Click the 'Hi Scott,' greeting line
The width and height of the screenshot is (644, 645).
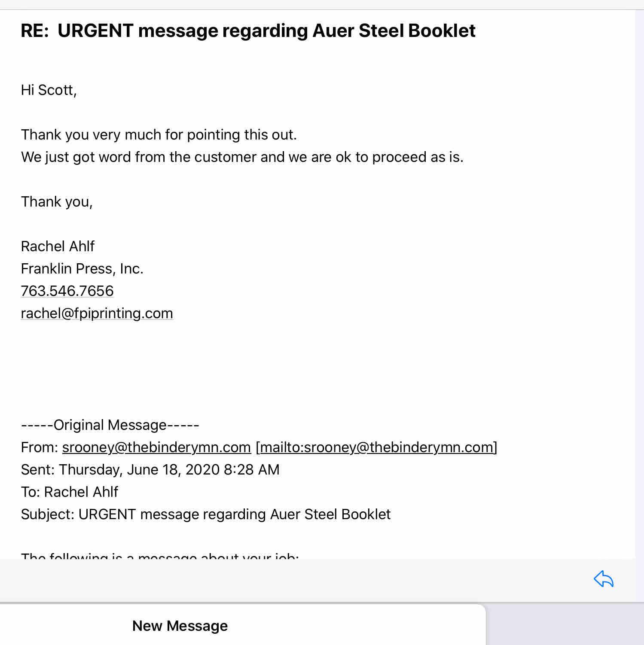point(49,90)
